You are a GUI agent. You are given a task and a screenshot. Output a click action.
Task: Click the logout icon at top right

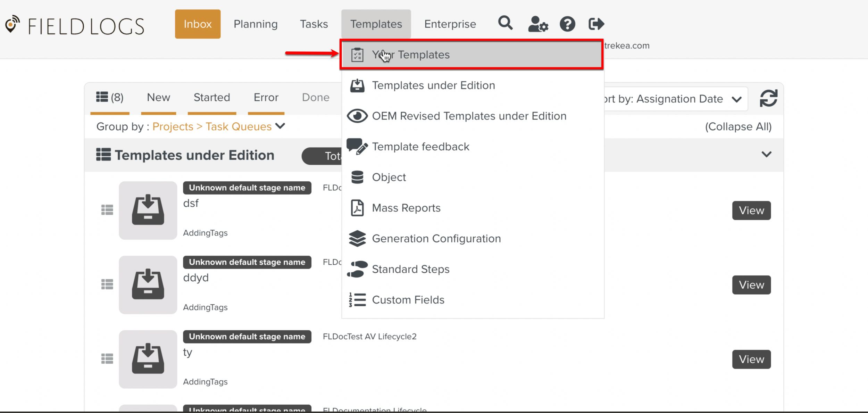596,24
